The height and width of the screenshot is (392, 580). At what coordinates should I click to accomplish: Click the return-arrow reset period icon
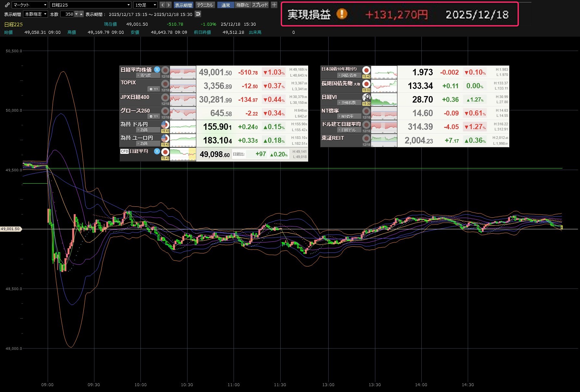pyautogui.click(x=198, y=14)
